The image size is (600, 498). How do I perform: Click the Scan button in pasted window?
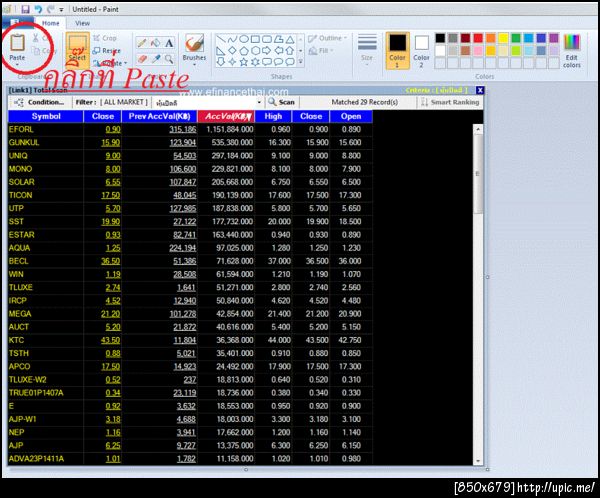[x=281, y=102]
